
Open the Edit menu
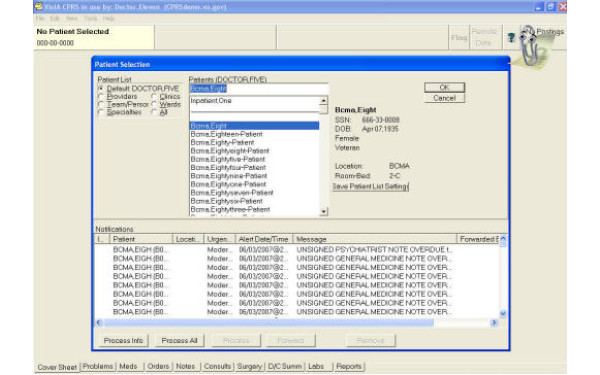point(55,18)
